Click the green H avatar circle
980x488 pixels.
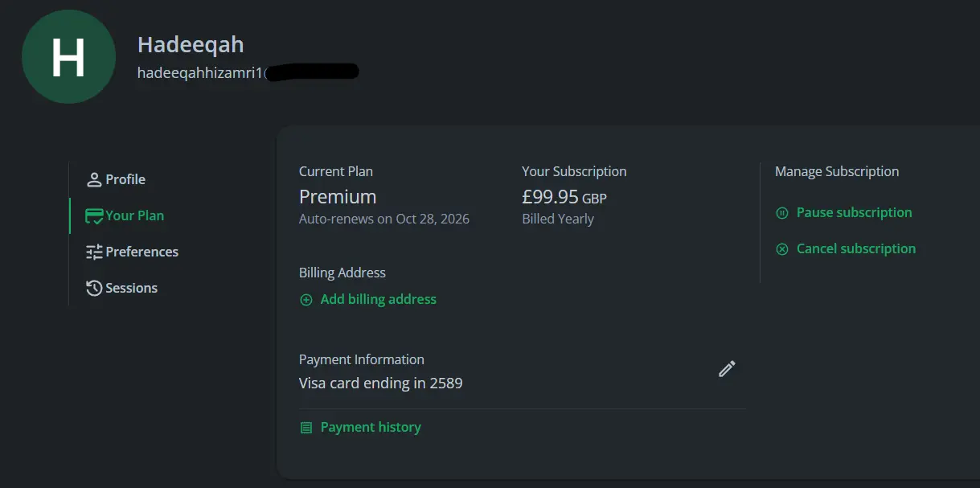[68, 57]
